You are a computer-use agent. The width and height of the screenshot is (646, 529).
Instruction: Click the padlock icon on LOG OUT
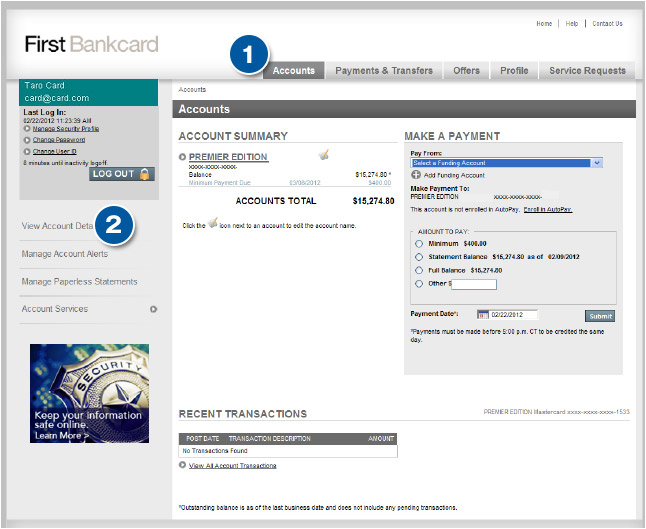click(x=145, y=174)
